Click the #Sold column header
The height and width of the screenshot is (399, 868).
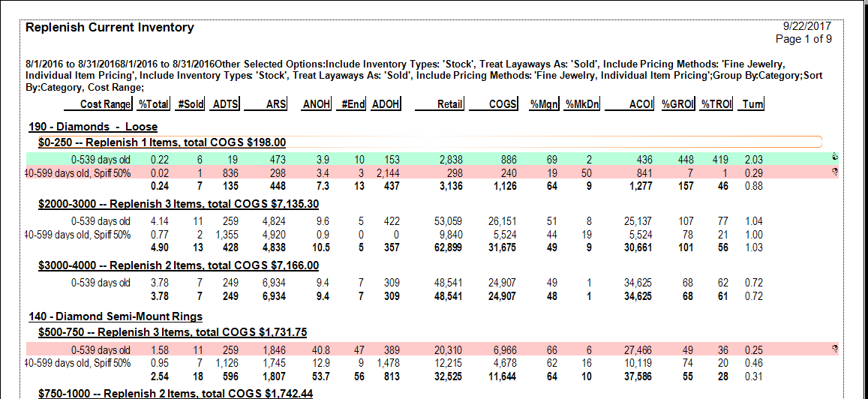tap(191, 104)
